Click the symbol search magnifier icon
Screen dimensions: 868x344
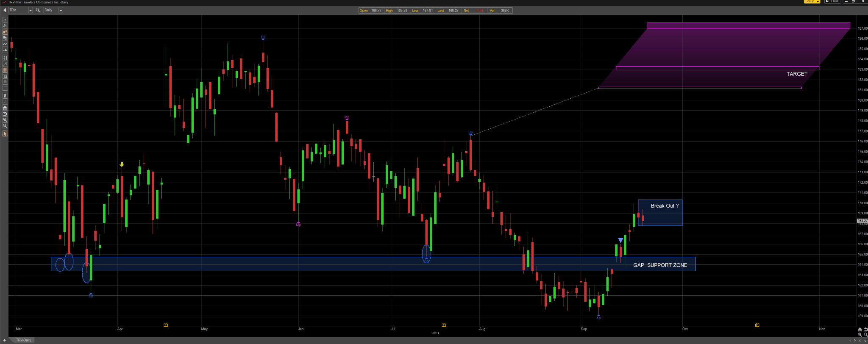[x=38, y=10]
